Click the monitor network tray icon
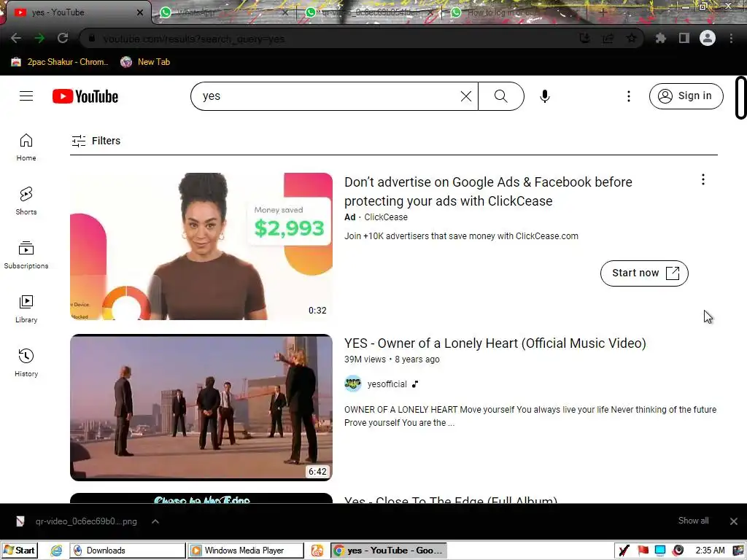747x560 pixels. 659,551
